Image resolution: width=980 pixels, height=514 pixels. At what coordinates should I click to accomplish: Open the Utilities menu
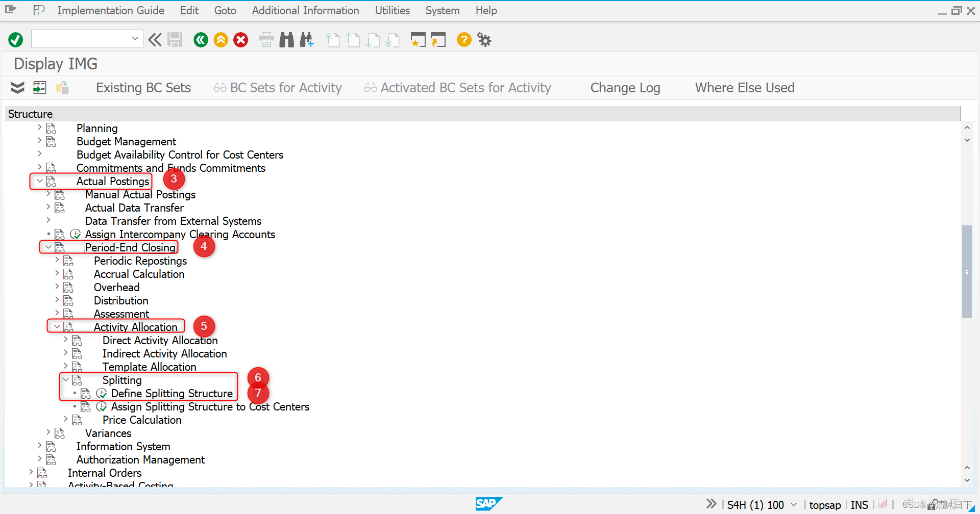click(x=393, y=10)
